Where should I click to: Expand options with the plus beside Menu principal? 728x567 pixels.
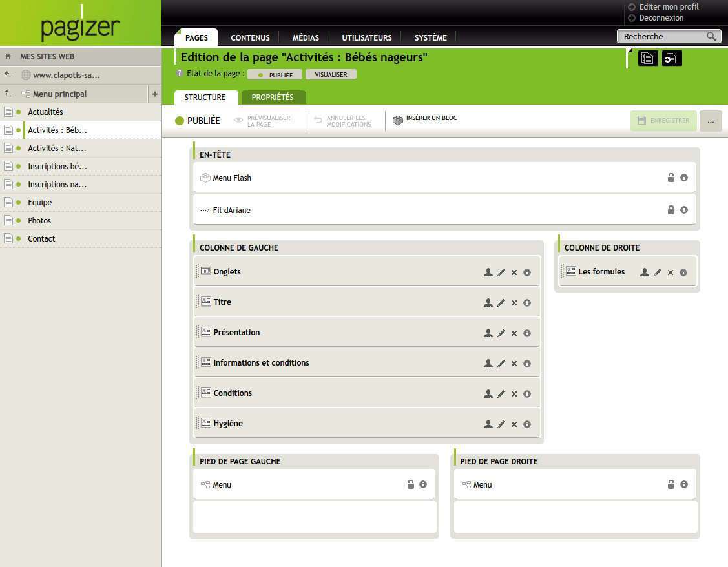coord(154,94)
